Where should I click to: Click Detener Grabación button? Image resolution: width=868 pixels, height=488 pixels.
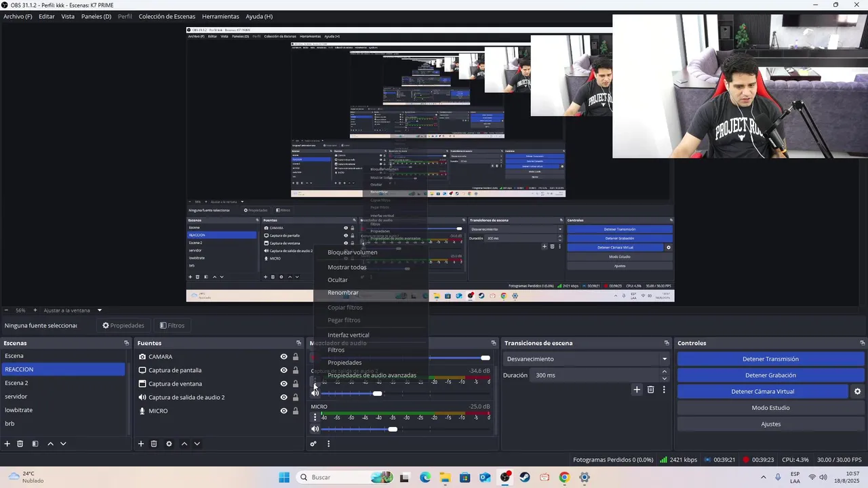coord(770,375)
